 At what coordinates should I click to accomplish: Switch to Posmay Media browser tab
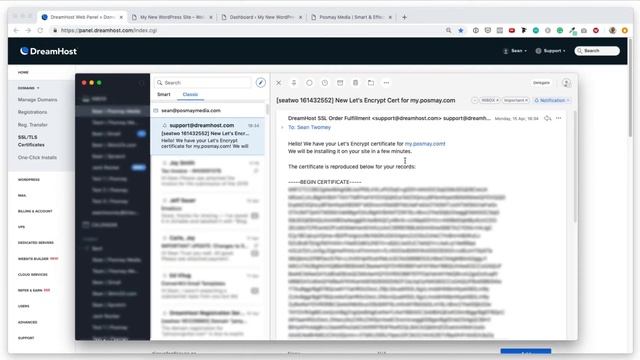[351, 17]
